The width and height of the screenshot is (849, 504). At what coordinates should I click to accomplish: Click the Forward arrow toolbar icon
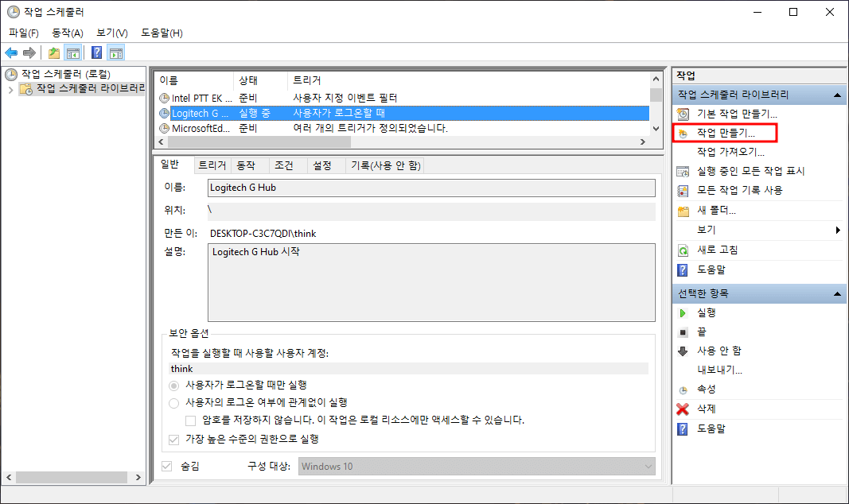29,53
